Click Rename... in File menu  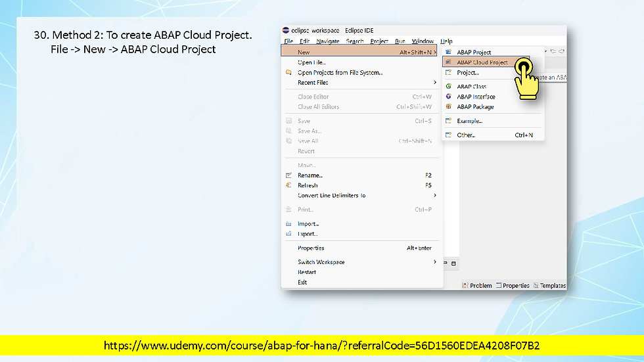pos(310,175)
